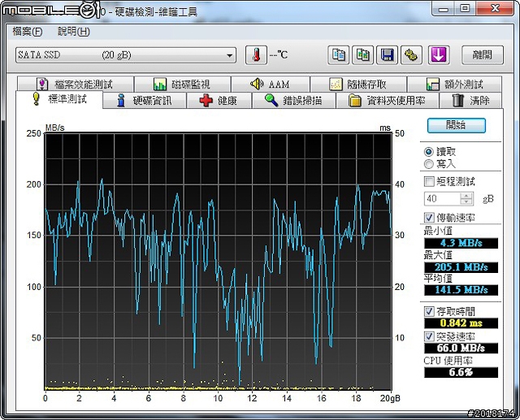Toggle the 突發速率 checkbox
This screenshot has height=420, width=520.
point(429,336)
